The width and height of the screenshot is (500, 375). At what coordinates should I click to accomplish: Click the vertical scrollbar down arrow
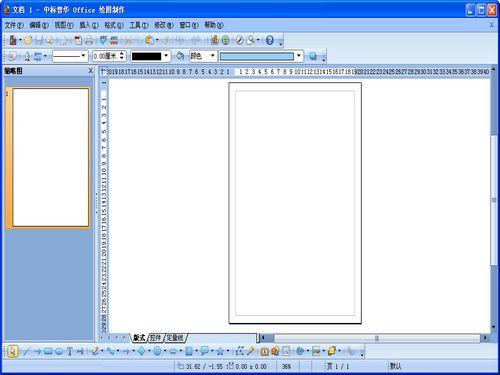(x=494, y=327)
